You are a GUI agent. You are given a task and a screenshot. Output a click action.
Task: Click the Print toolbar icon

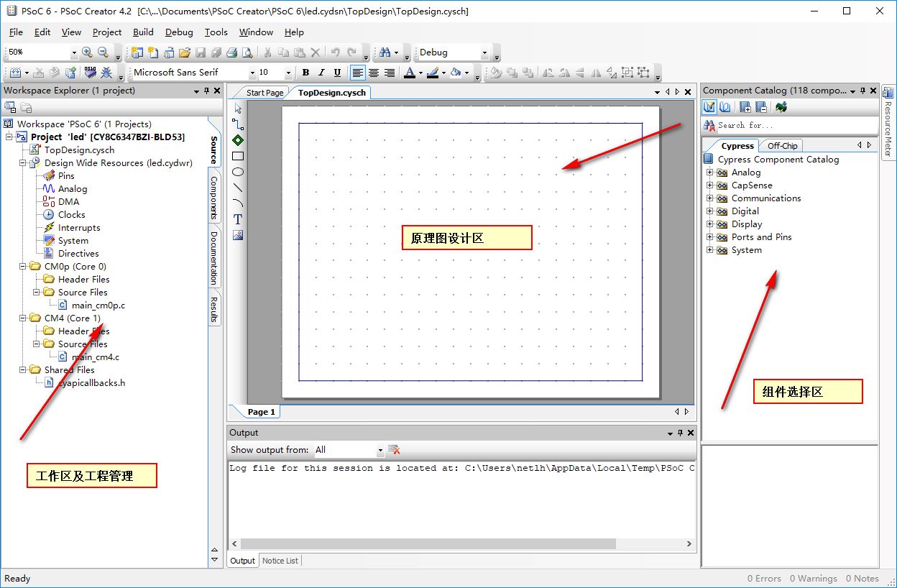point(231,52)
